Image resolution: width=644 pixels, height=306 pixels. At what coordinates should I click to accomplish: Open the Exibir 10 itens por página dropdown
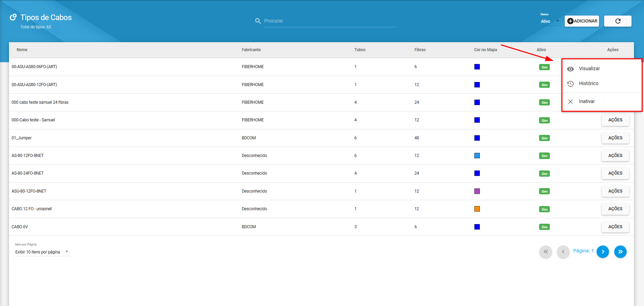pos(42,252)
